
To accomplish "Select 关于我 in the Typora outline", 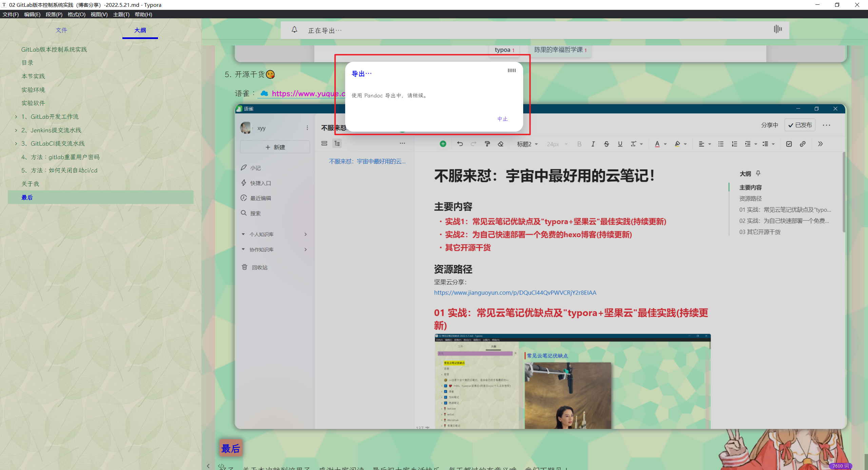I will [30, 184].
